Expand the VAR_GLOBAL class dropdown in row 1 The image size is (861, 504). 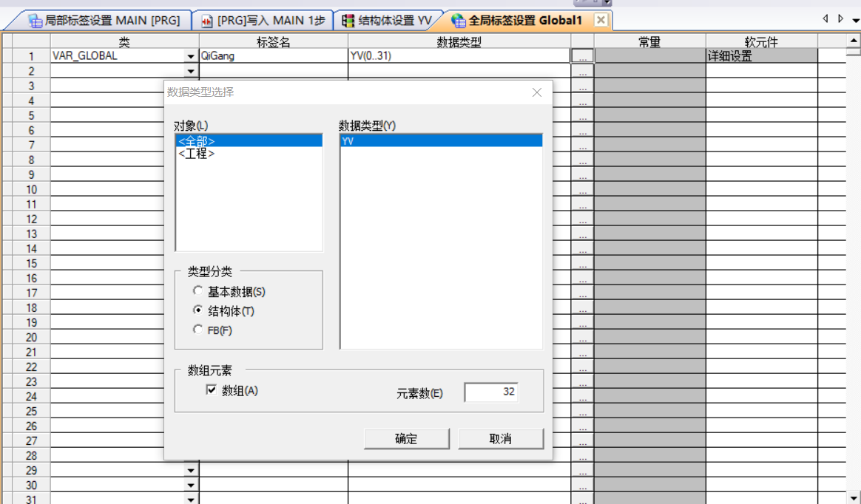pos(192,56)
